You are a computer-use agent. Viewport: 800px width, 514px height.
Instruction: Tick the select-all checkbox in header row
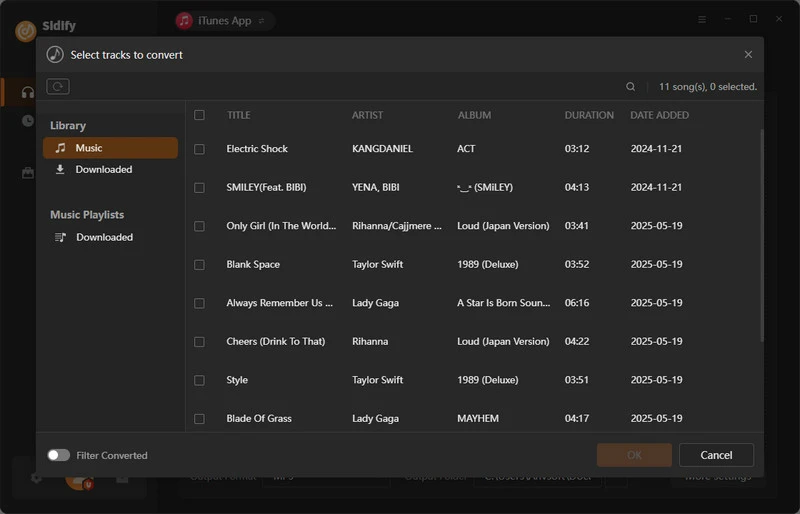pos(199,115)
